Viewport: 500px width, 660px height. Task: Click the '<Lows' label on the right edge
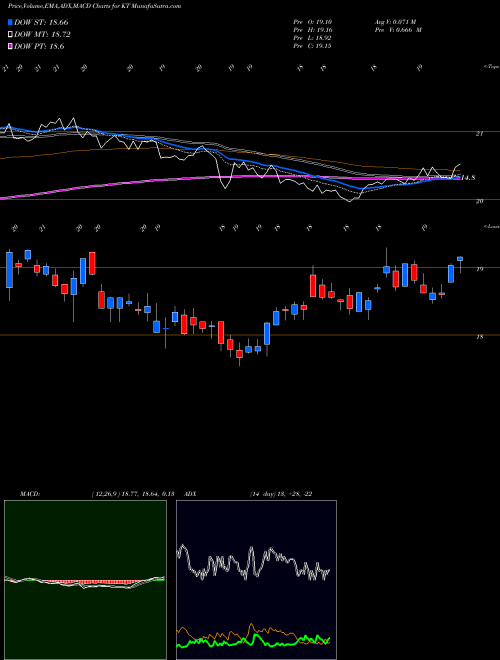tap(491, 226)
